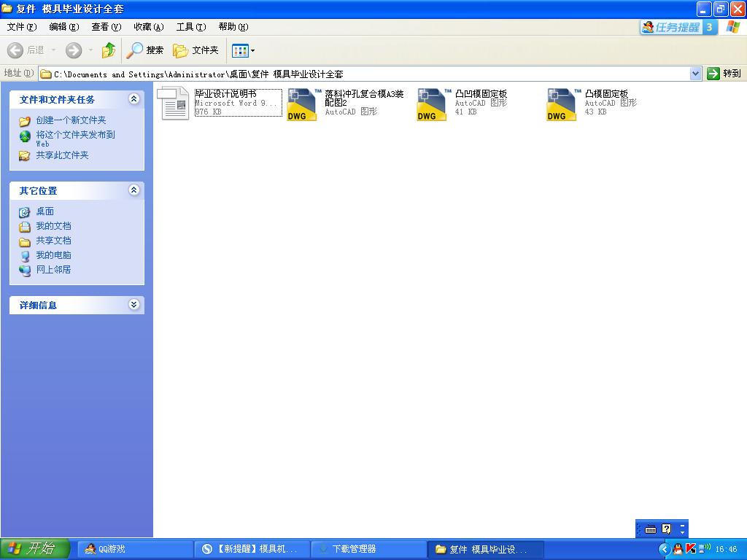Click 共享此文件夹 link
Image resolution: width=747 pixels, height=560 pixels.
point(63,155)
